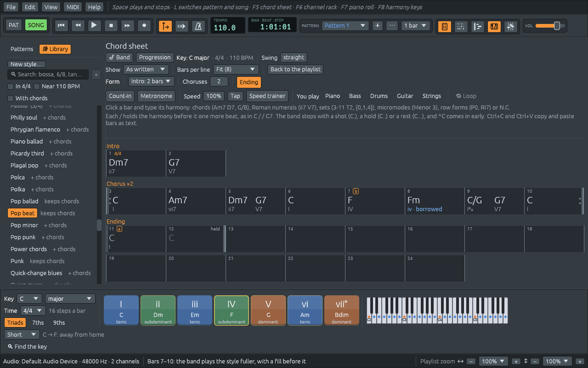Stop playback with the square button
The image size is (588, 368).
click(x=111, y=25)
